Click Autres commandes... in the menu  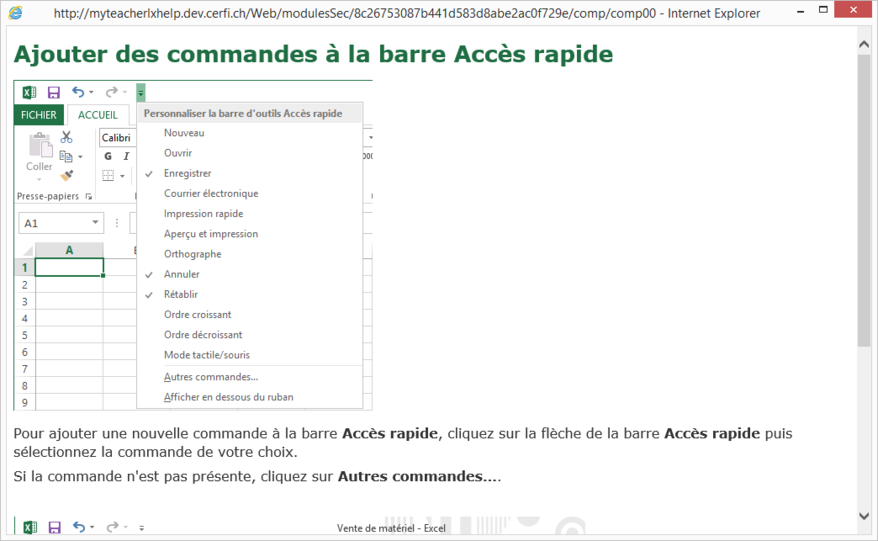click(211, 377)
